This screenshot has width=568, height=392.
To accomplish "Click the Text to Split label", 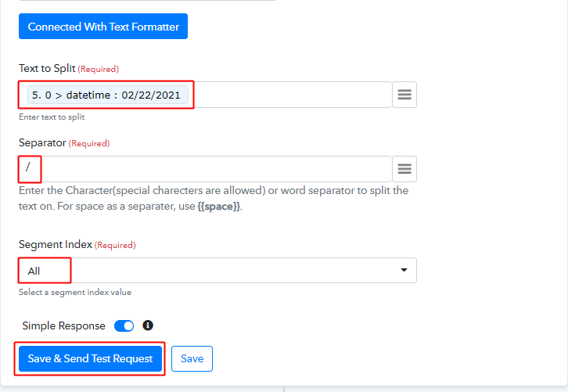I will pyautogui.click(x=47, y=69).
